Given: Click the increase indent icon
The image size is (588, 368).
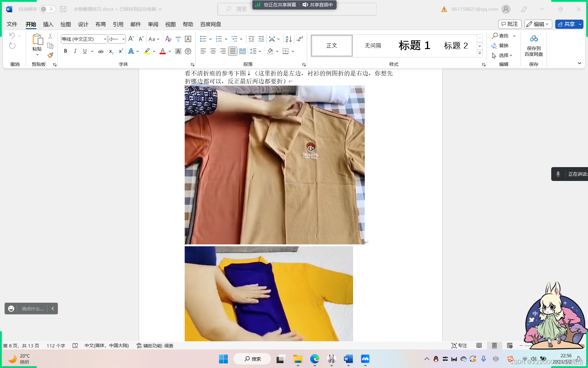Looking at the screenshot, I should coord(261,39).
